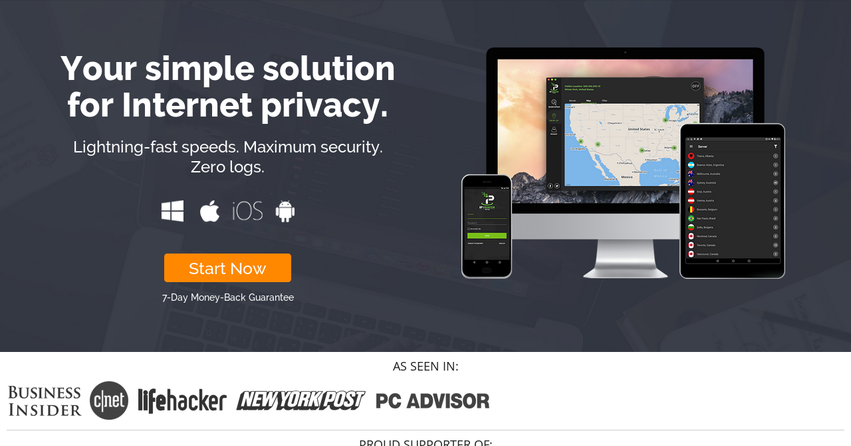
Task: Click the Android robot icon
Action: pyautogui.click(x=285, y=211)
